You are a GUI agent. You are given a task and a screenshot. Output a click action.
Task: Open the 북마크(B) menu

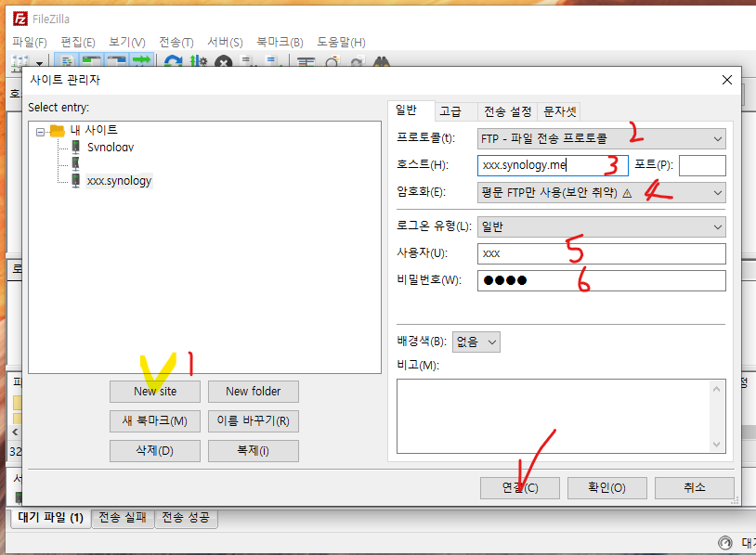pyautogui.click(x=280, y=43)
